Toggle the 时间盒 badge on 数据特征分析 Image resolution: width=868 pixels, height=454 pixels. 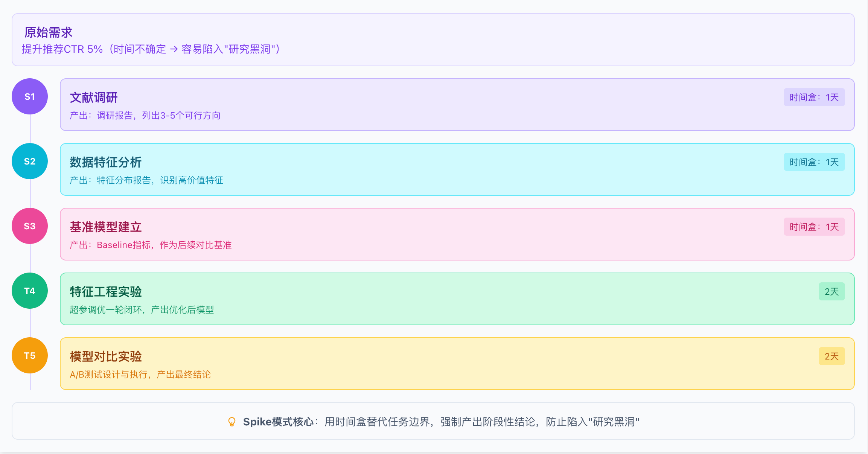[x=814, y=161]
